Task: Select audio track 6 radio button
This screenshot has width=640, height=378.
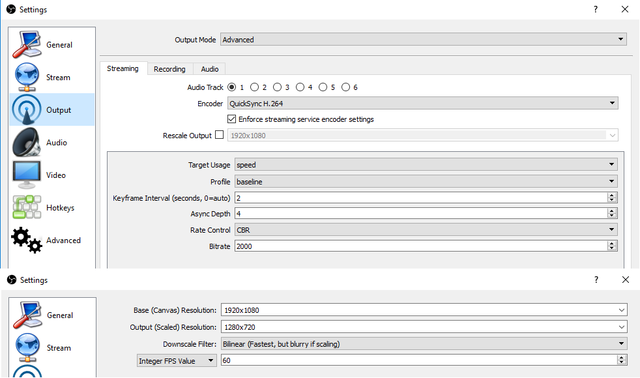Action: (346, 87)
